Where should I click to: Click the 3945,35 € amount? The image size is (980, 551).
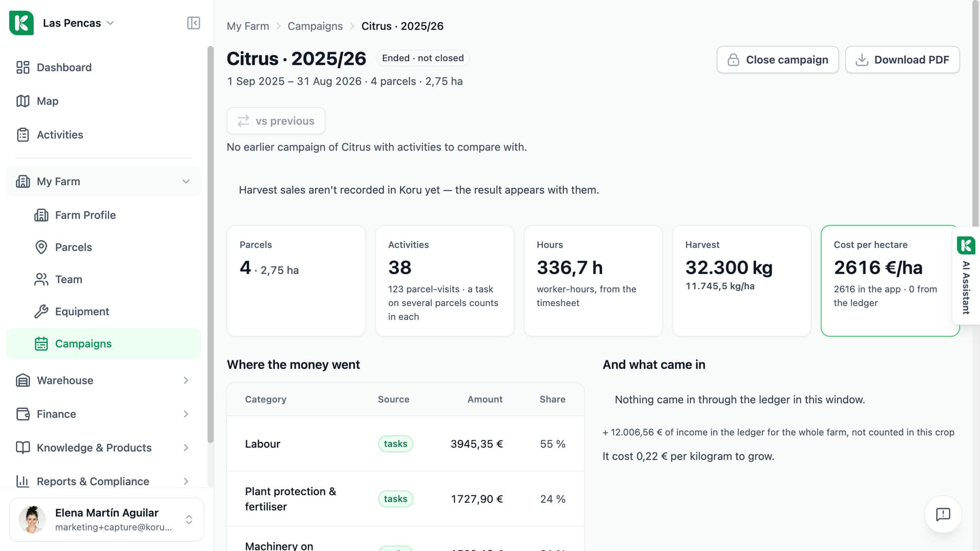point(477,444)
